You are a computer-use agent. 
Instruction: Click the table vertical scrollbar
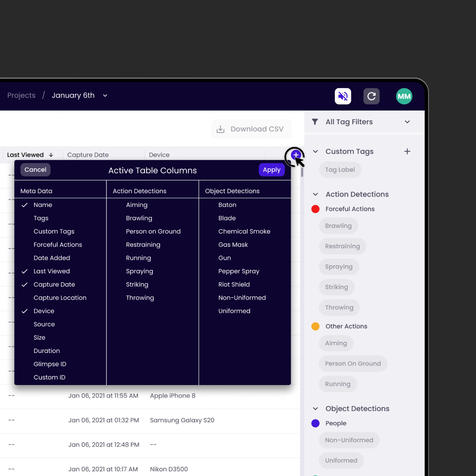[302, 172]
